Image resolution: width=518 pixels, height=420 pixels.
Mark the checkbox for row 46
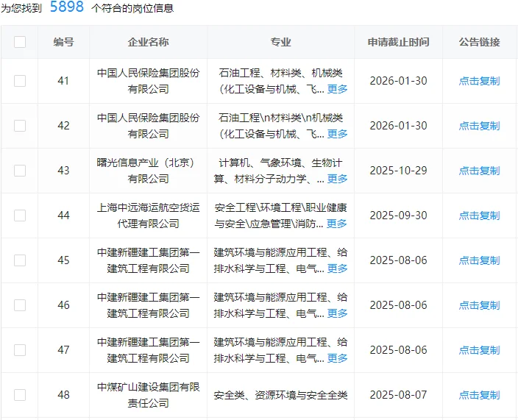(x=20, y=305)
